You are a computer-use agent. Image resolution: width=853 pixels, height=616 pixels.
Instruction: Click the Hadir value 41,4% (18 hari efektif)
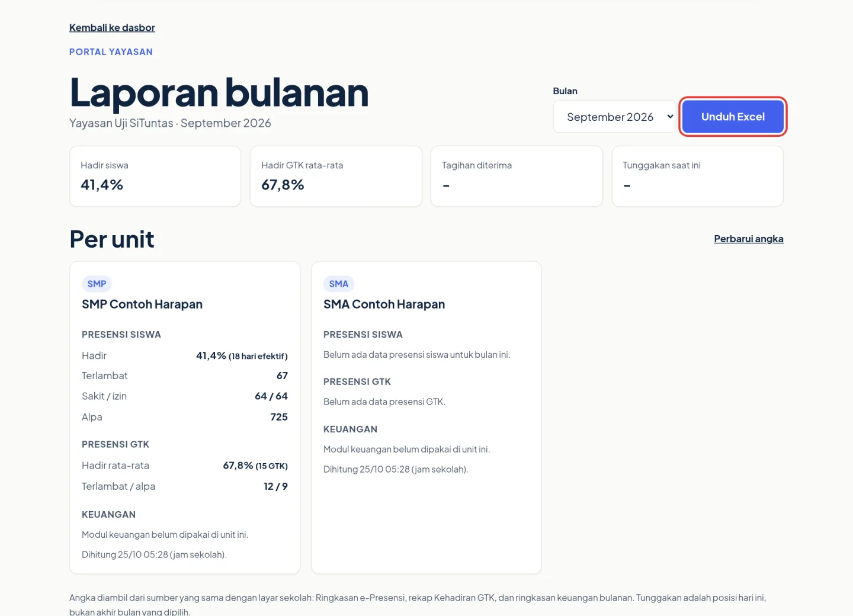[x=242, y=356]
